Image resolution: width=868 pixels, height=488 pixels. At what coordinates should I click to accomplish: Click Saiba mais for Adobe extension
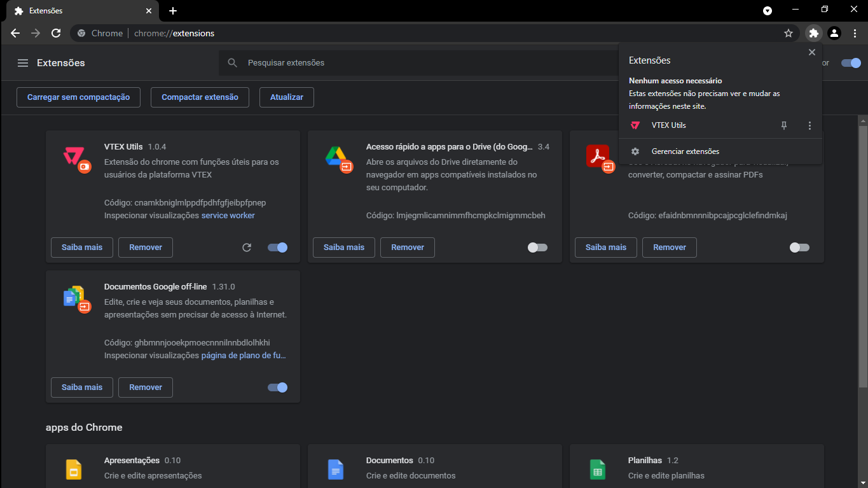pos(606,247)
